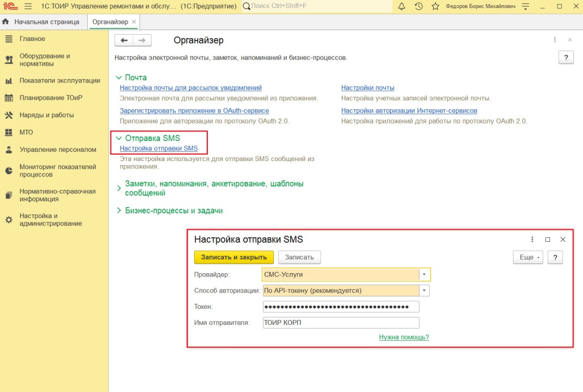Open Настройки авторизации Интернет-сервисов link
The image size is (583, 392).
(409, 110)
